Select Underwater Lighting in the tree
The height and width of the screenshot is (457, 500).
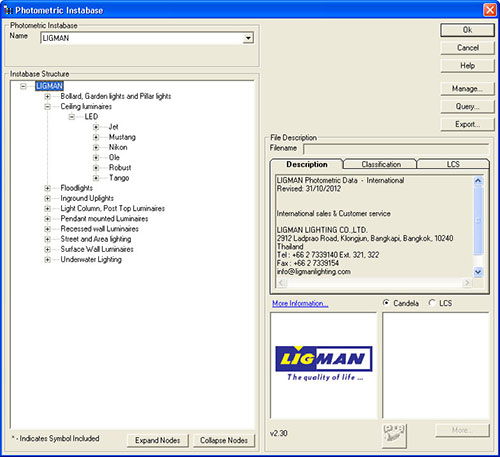pos(91,259)
